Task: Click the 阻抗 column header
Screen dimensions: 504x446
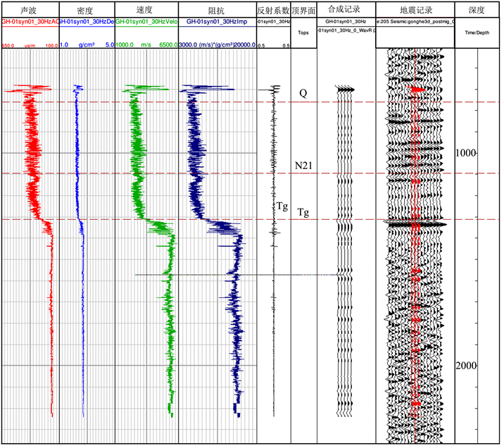Action: pyautogui.click(x=216, y=11)
